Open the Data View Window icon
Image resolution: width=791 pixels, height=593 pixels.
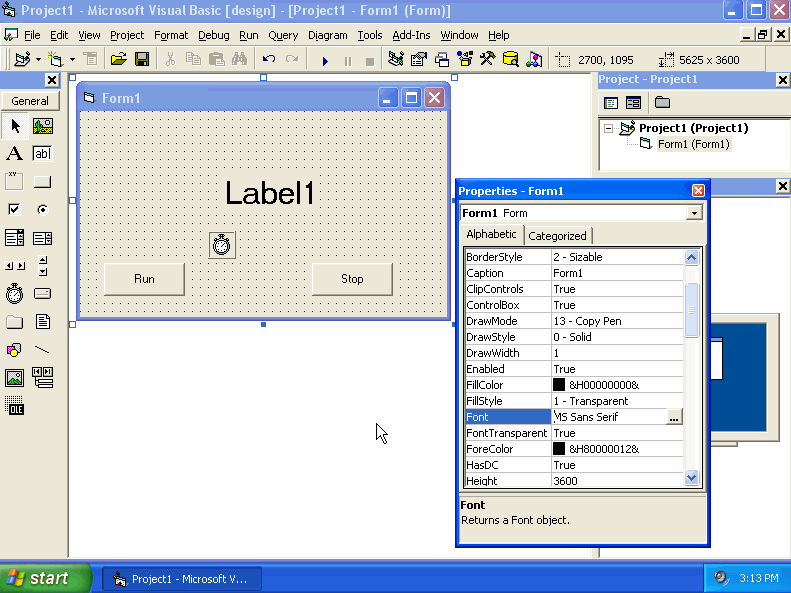(511, 60)
